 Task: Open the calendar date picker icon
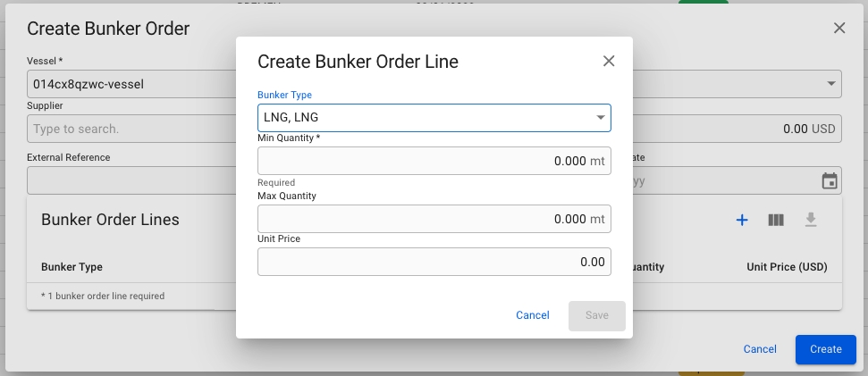830,181
